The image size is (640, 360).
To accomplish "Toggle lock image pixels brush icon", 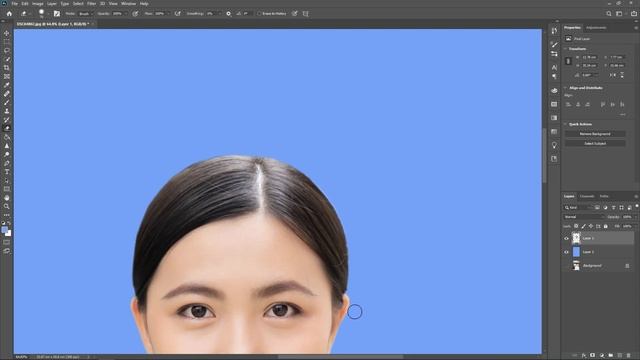I will pos(583,226).
